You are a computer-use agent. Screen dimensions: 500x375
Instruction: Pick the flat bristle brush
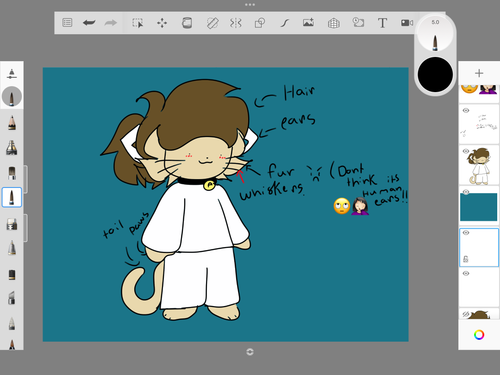tap(12, 173)
